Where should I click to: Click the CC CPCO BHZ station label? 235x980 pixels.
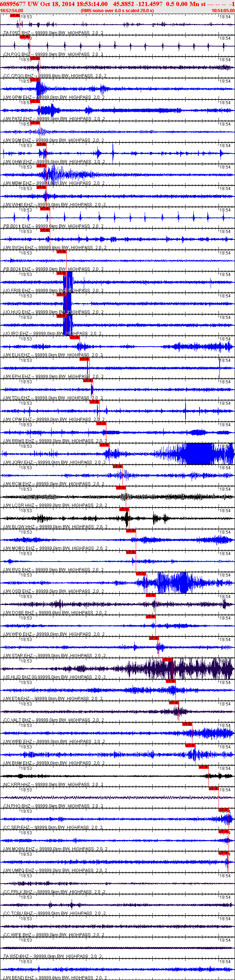(19, 76)
